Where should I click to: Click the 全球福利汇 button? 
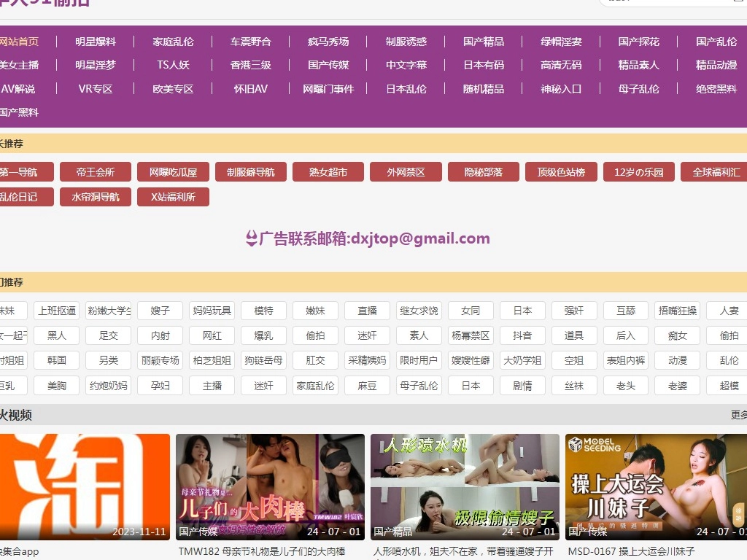click(715, 172)
